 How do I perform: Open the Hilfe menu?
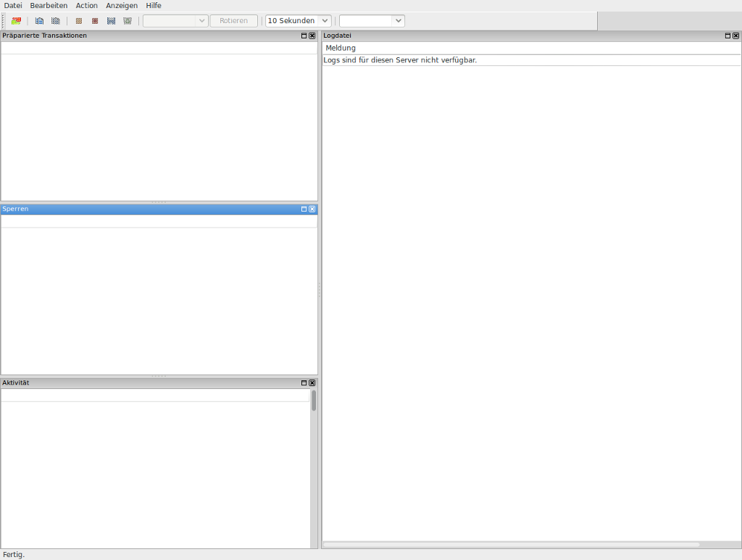click(154, 5)
